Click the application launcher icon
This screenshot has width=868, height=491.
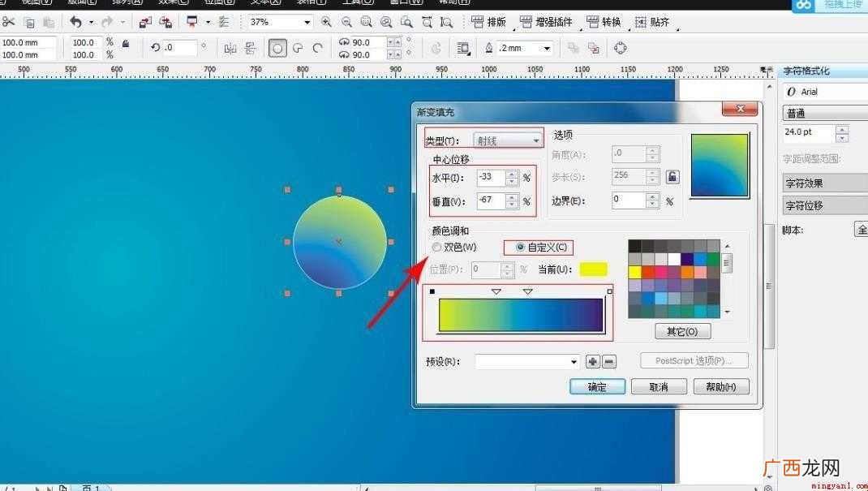tap(192, 22)
